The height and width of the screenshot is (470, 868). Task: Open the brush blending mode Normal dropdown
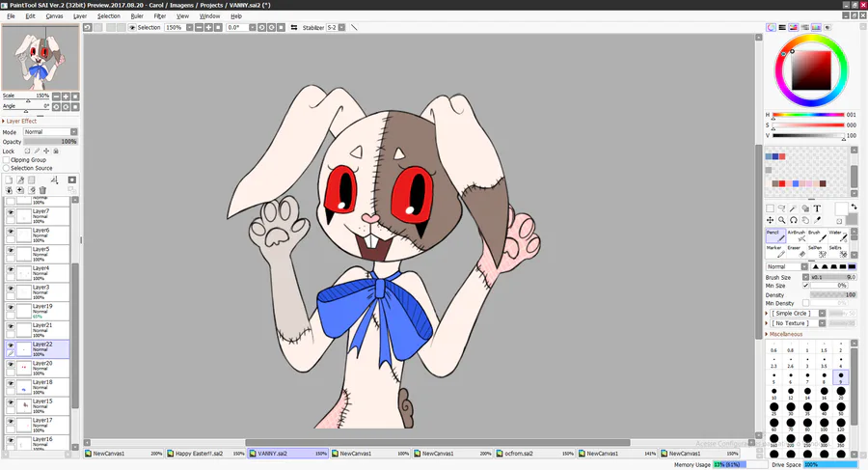tap(804, 266)
